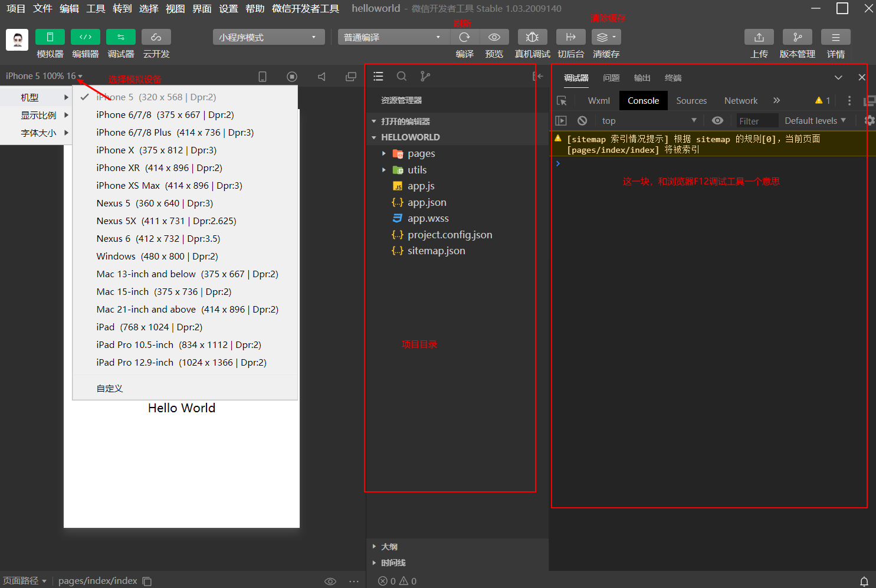
Task: Expand the 时间线 timeline section
Action: point(457,563)
